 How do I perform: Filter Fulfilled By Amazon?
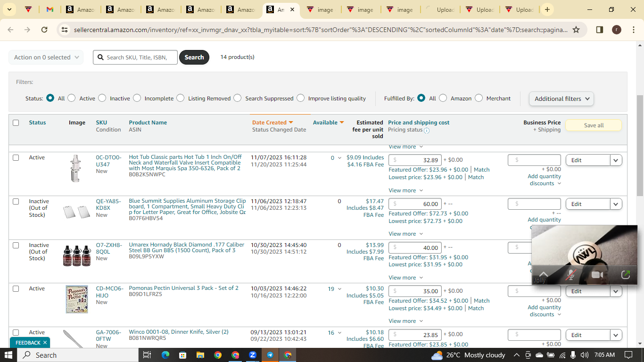click(443, 98)
